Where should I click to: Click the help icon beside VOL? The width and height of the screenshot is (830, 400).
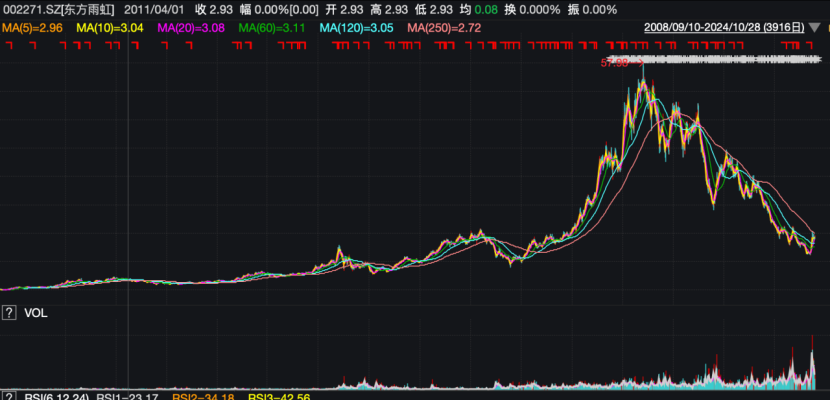click(x=9, y=313)
